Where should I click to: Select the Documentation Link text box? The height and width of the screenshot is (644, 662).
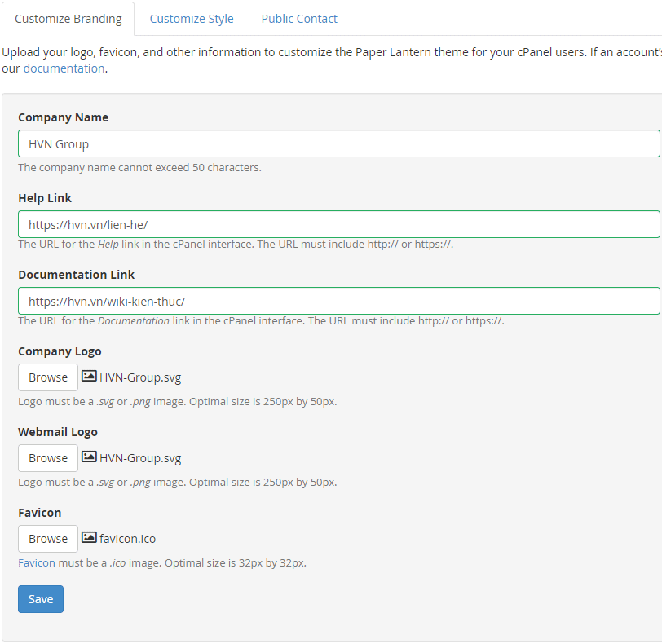[x=338, y=301]
